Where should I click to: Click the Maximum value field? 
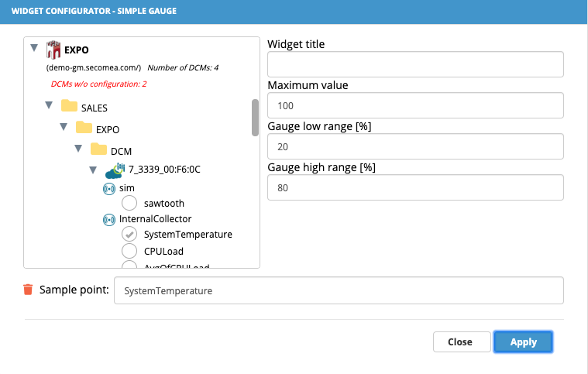[x=415, y=105]
